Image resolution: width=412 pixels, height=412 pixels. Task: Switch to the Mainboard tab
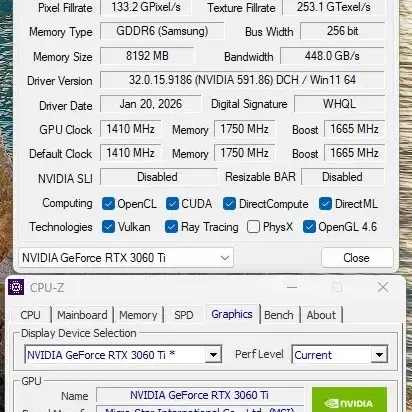coord(82,315)
